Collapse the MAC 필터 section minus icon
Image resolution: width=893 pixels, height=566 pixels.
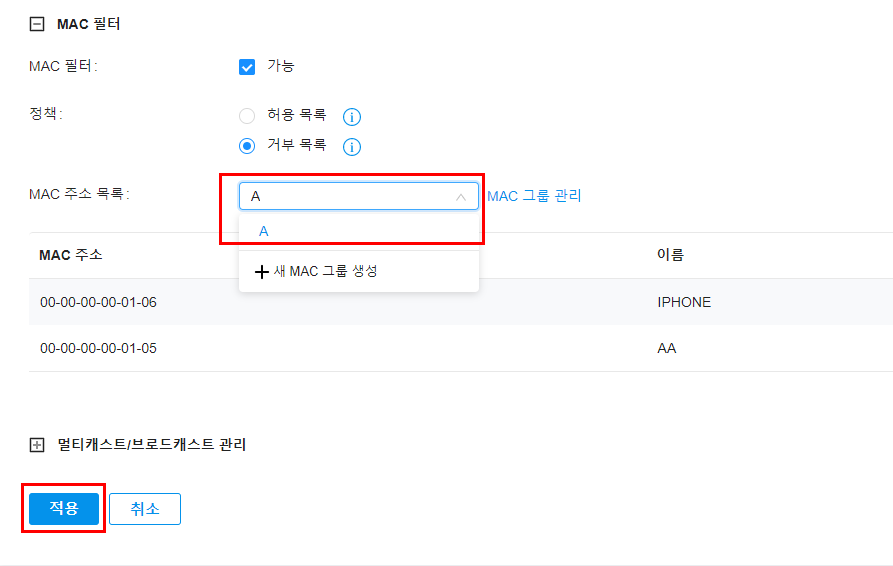tap(37, 24)
